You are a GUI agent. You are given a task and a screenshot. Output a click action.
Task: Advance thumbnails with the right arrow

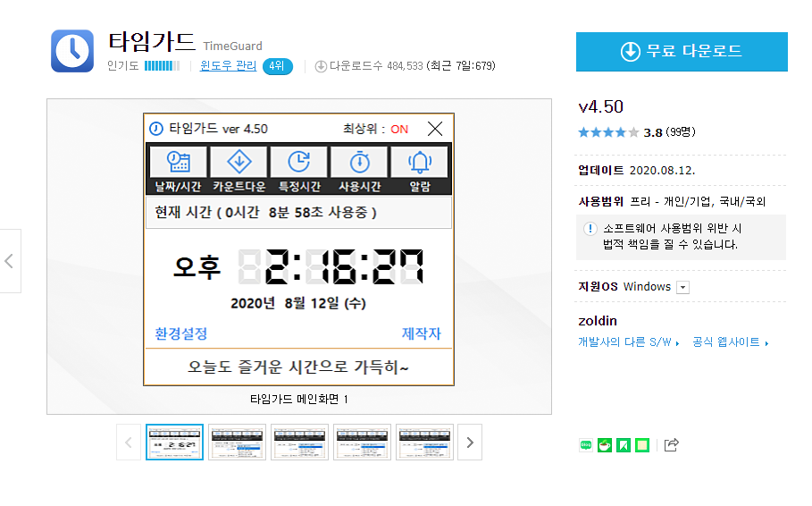coord(470,443)
